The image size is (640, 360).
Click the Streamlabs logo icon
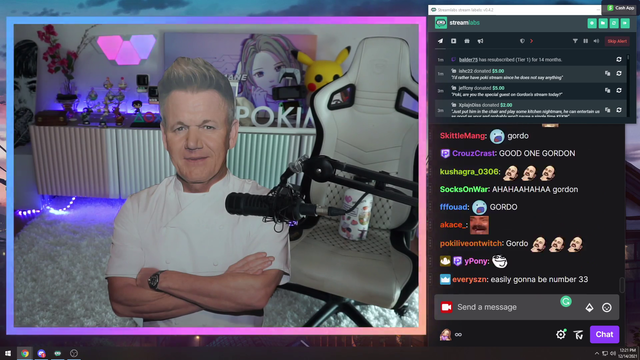pos(441,23)
